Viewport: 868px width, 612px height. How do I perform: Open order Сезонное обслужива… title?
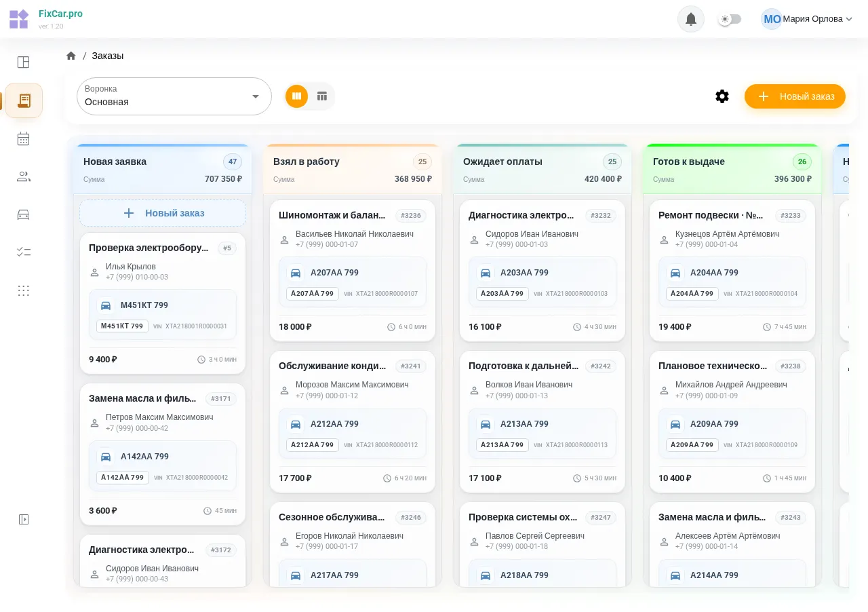[x=332, y=517]
